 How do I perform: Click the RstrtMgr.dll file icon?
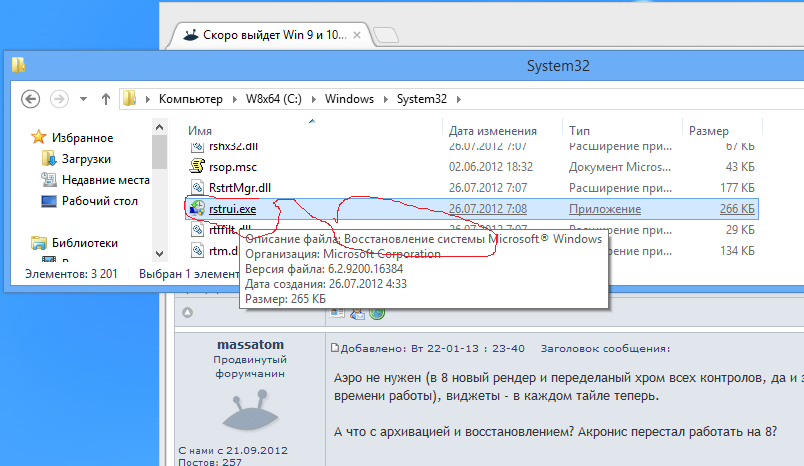(197, 187)
